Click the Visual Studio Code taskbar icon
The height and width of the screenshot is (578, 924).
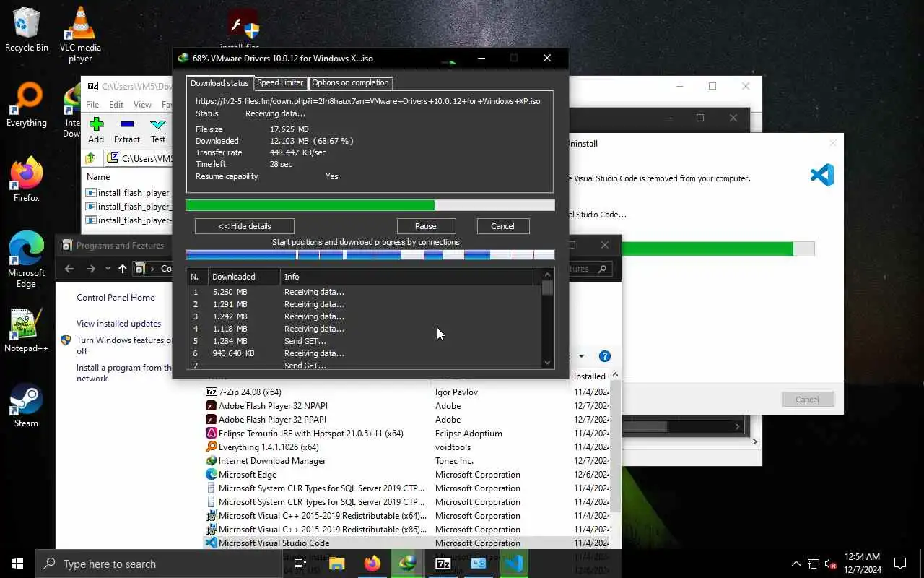514,564
